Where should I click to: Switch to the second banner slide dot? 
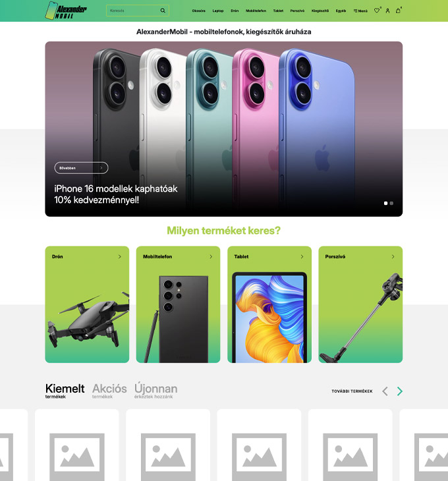391,203
